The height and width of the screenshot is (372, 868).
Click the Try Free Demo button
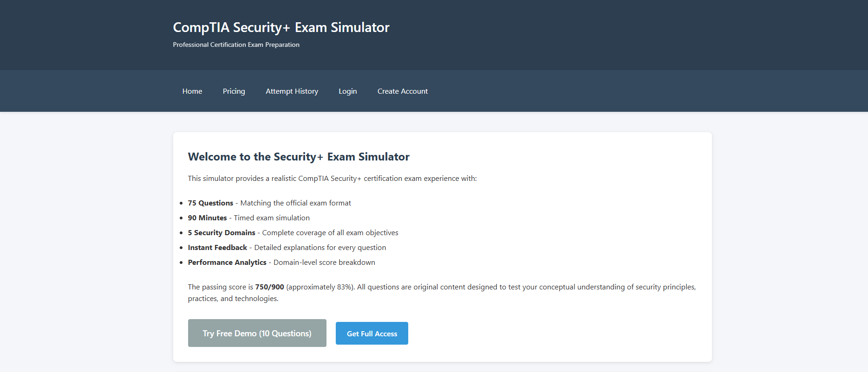[x=257, y=333]
